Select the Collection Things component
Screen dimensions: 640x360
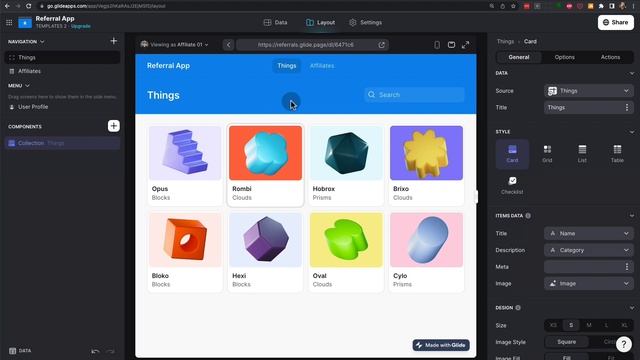coord(62,143)
